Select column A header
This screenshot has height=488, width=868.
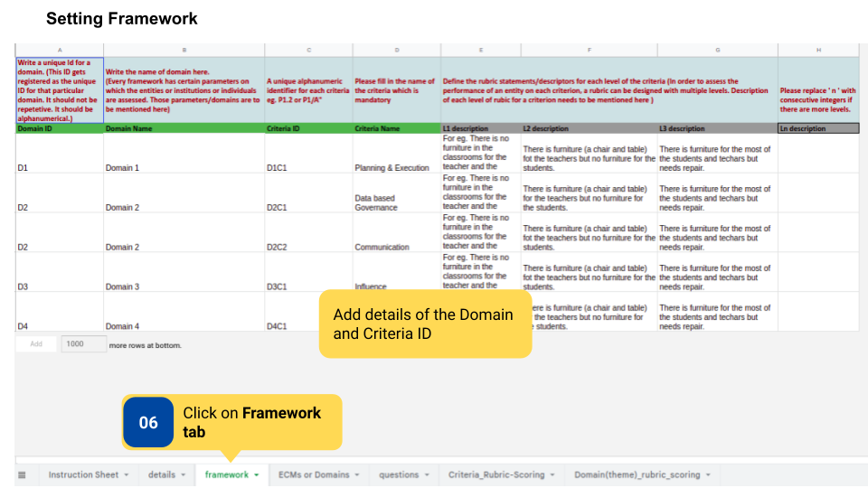[x=60, y=50]
